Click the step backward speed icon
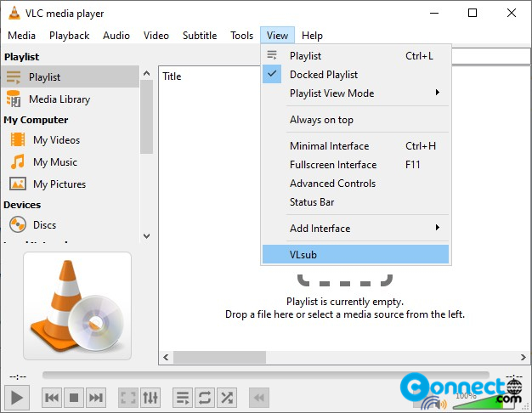The width and height of the screenshot is (532, 413). pyautogui.click(x=259, y=398)
